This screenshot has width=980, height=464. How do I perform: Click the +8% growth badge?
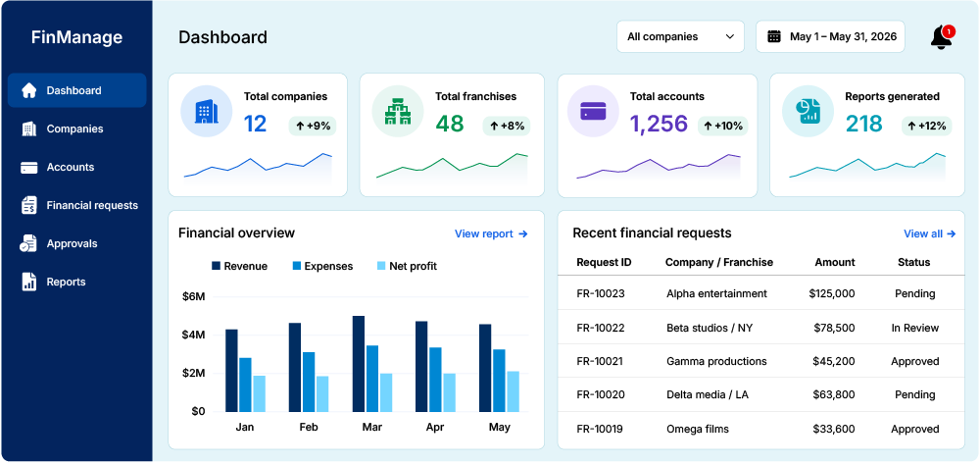tap(507, 126)
